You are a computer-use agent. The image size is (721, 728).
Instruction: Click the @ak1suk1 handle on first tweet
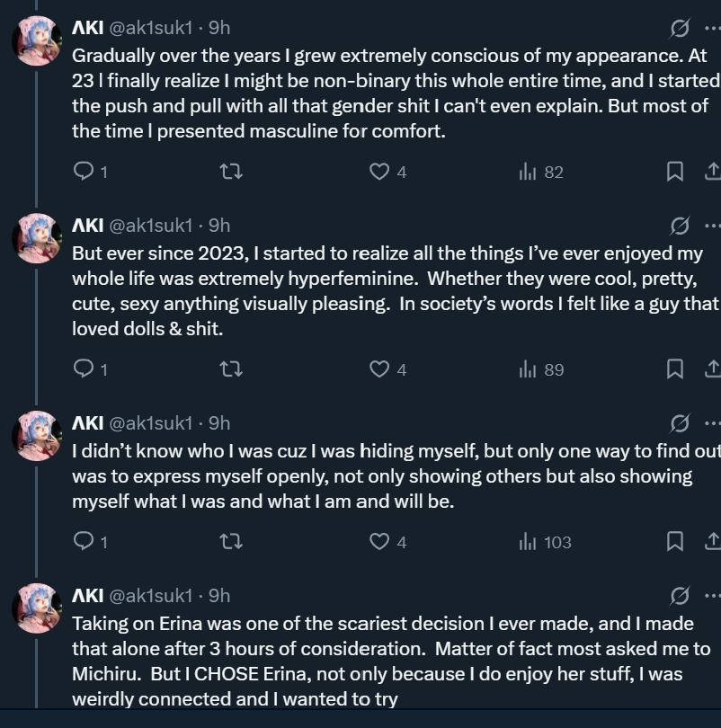point(150,28)
